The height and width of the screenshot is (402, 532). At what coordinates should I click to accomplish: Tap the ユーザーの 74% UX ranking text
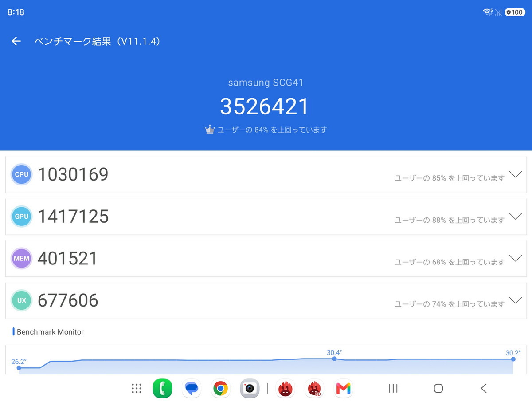point(450,304)
